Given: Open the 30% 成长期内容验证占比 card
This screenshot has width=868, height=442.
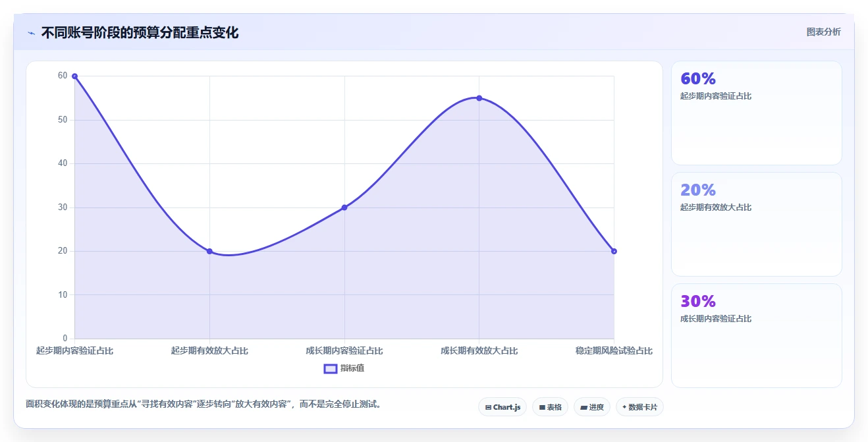Looking at the screenshot, I should (x=756, y=335).
